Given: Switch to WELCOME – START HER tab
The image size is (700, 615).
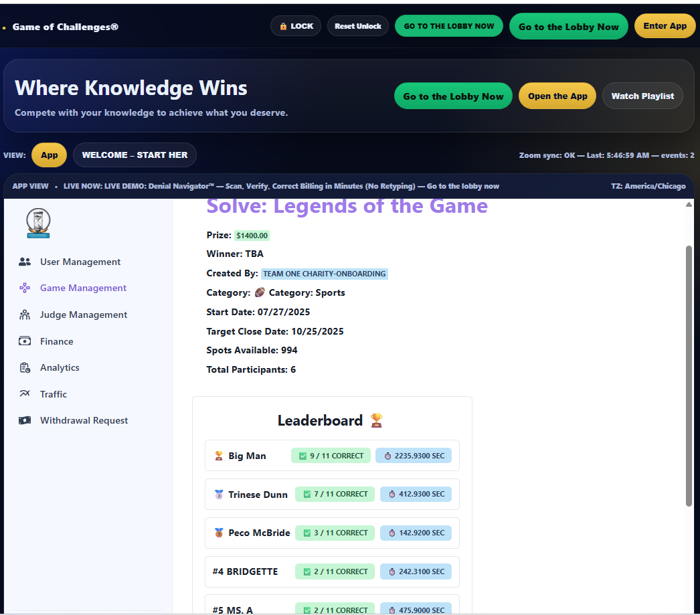Looking at the screenshot, I should pos(135,155).
